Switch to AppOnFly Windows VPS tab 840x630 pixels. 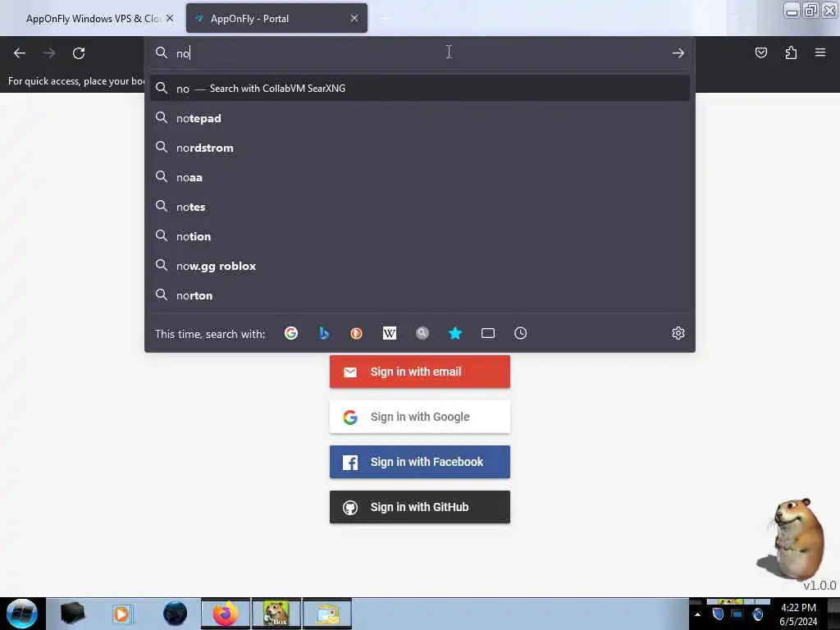(94, 18)
